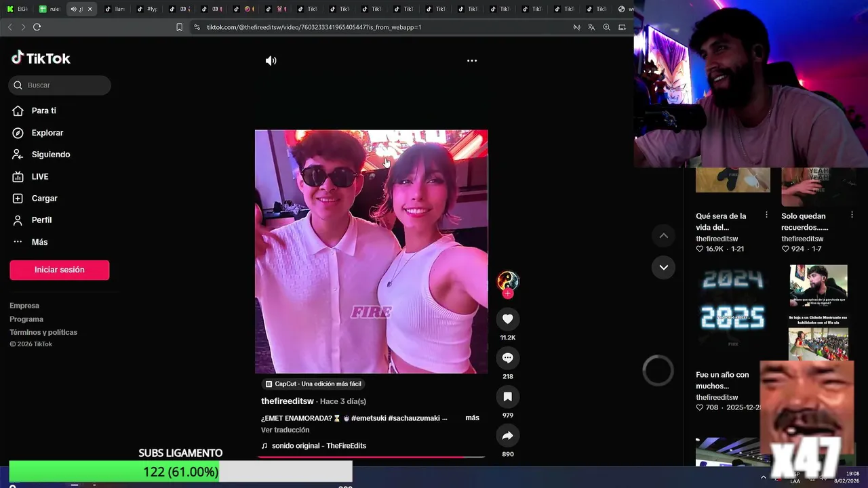Switch to the llam TikTok tab
This screenshot has width=868, height=488.
[115, 9]
